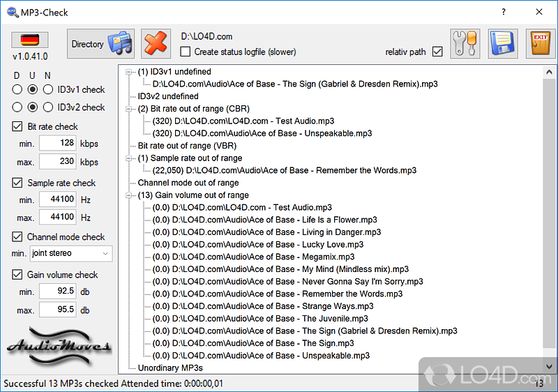Select Bit rate out of range (VBR) item

(187, 146)
